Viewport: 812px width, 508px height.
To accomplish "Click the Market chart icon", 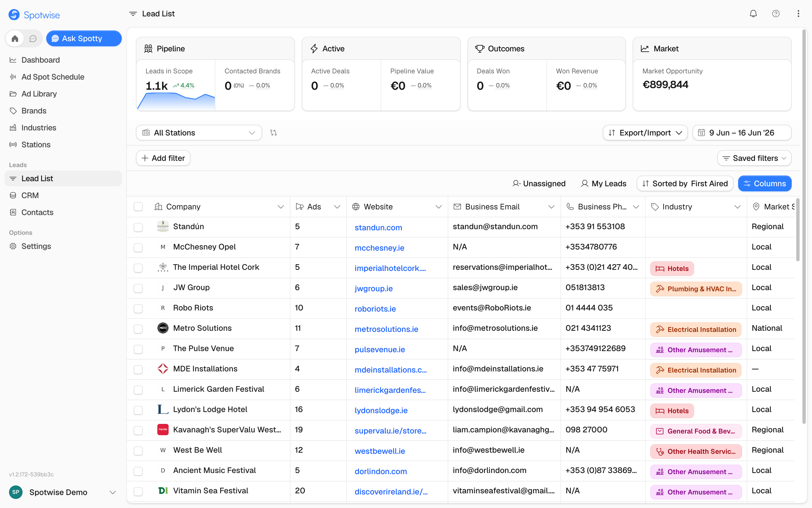I will tap(645, 49).
